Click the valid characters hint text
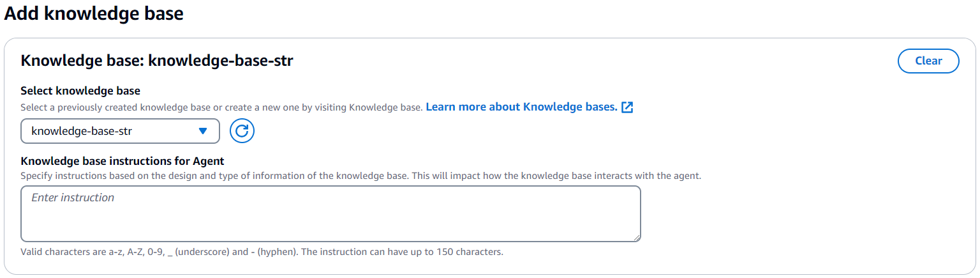This screenshot has height=278, width=980. tap(262, 252)
